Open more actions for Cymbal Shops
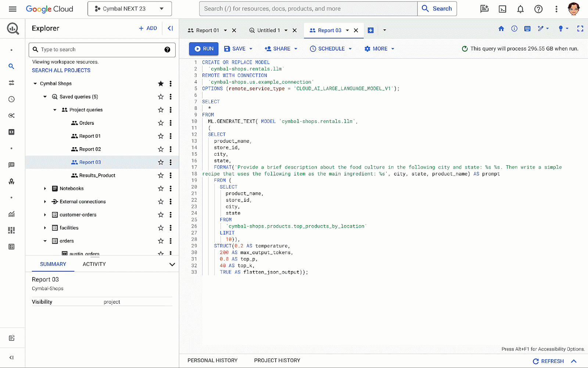Image resolution: width=588 pixels, height=368 pixels. tap(171, 84)
